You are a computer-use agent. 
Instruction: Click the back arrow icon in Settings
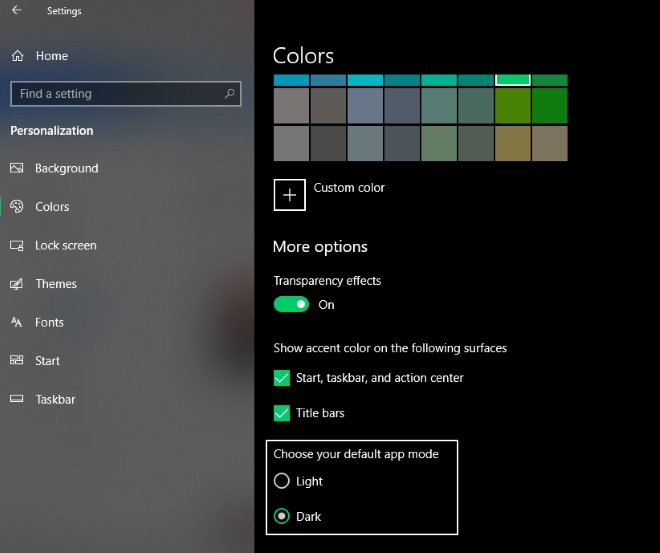pos(17,11)
